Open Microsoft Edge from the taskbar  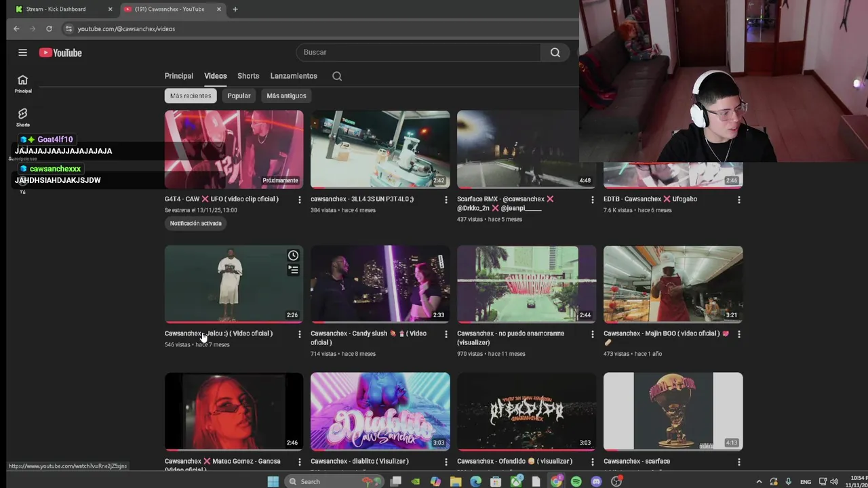click(476, 481)
